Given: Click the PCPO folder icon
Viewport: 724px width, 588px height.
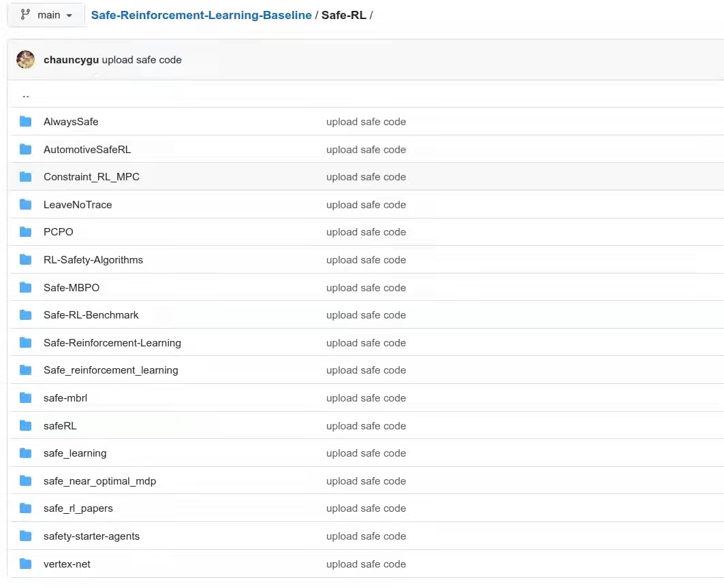Looking at the screenshot, I should (26, 232).
